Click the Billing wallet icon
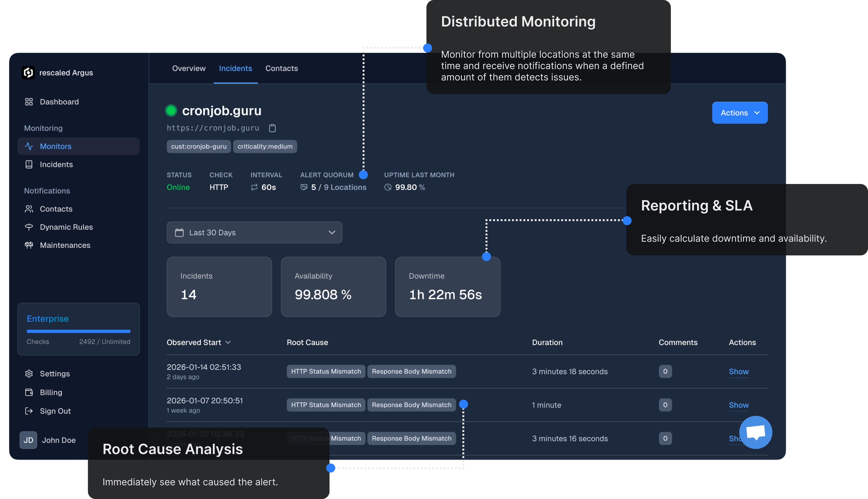The image size is (868, 499). pyautogui.click(x=29, y=392)
